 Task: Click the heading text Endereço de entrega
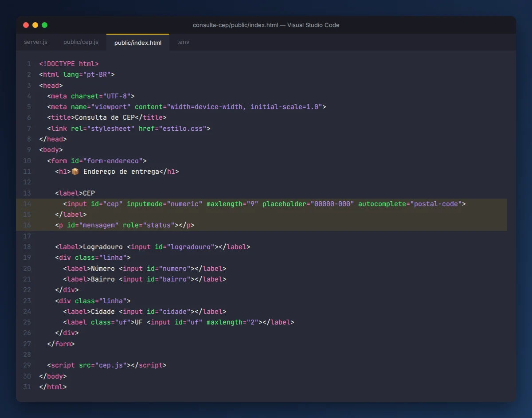click(121, 172)
